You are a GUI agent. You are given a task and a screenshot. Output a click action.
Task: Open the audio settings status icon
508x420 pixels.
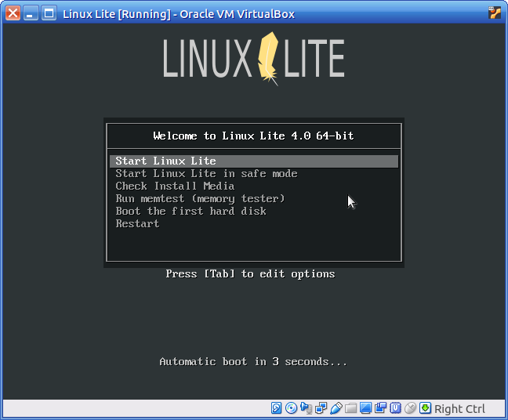[307, 408]
